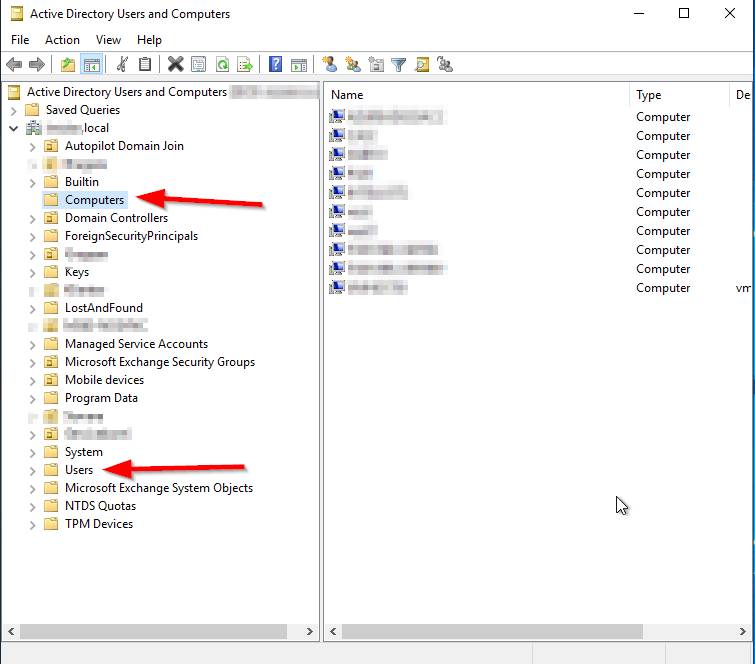Expand the Domain Controllers OU
755x664 pixels.
[x=32, y=219]
